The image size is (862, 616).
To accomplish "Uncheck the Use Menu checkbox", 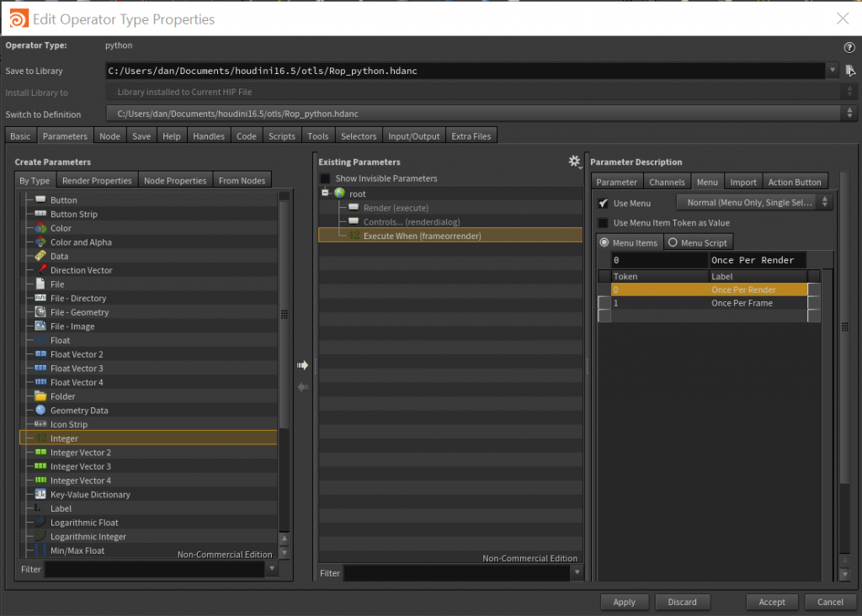I will (x=603, y=204).
